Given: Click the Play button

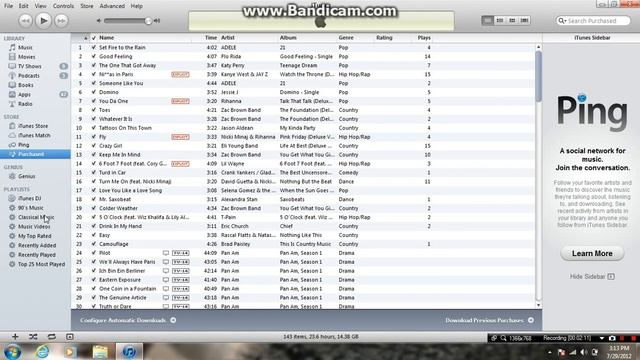Looking at the screenshot, I should tap(43, 20).
